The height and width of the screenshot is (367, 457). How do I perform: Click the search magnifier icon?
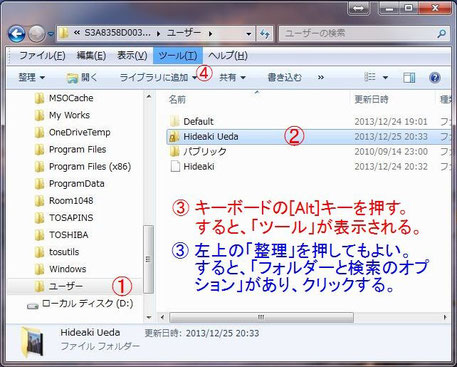point(441,34)
